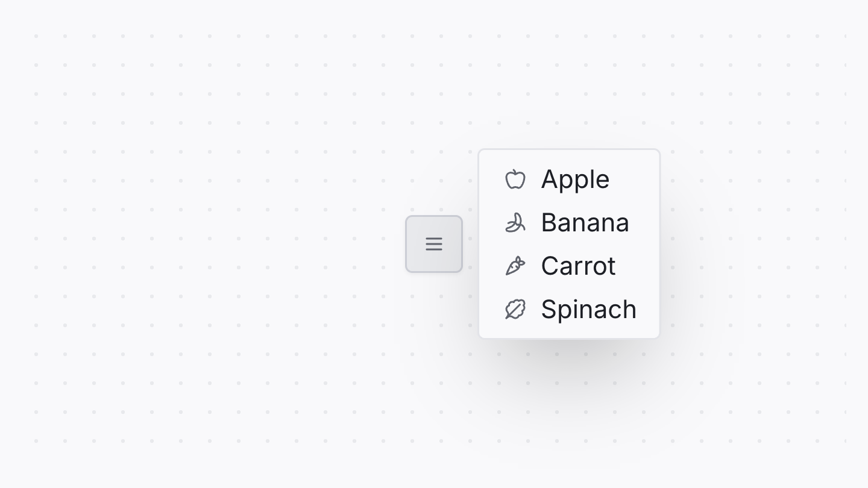Select the fruit icon on the first row

click(515, 179)
